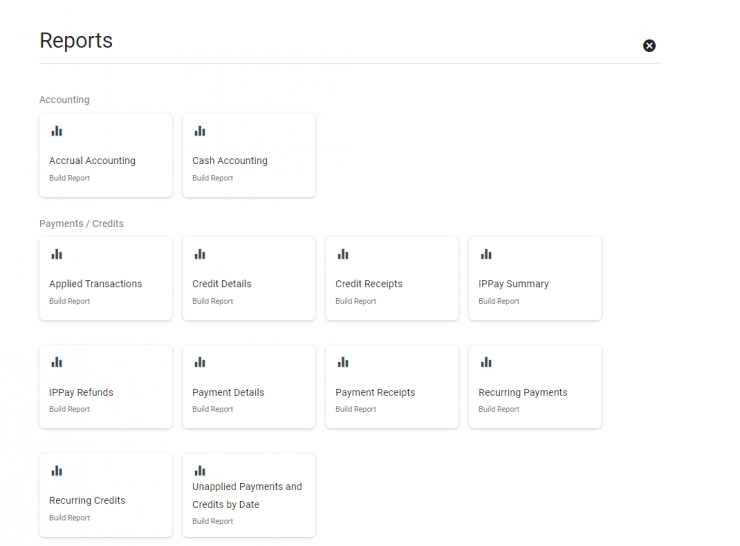Screen dimensions: 740x546
Task: Close the Reports panel with X icon
Action: click(649, 46)
